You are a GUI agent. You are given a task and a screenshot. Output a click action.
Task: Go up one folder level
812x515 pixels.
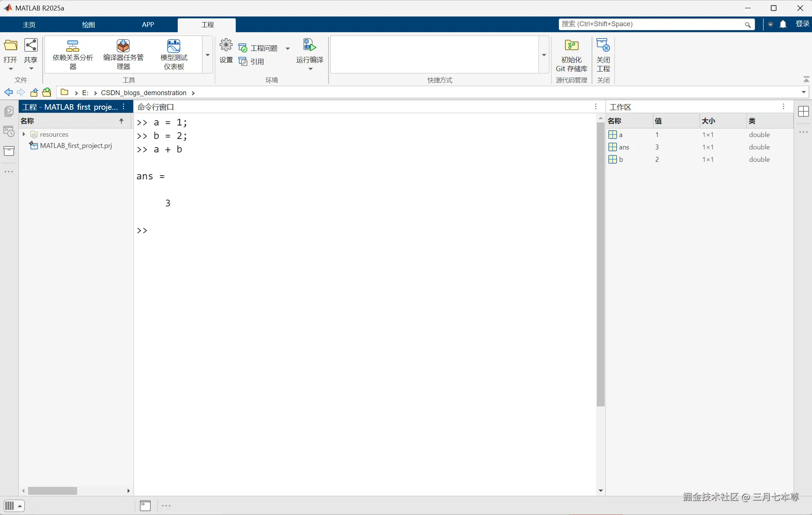pos(34,93)
